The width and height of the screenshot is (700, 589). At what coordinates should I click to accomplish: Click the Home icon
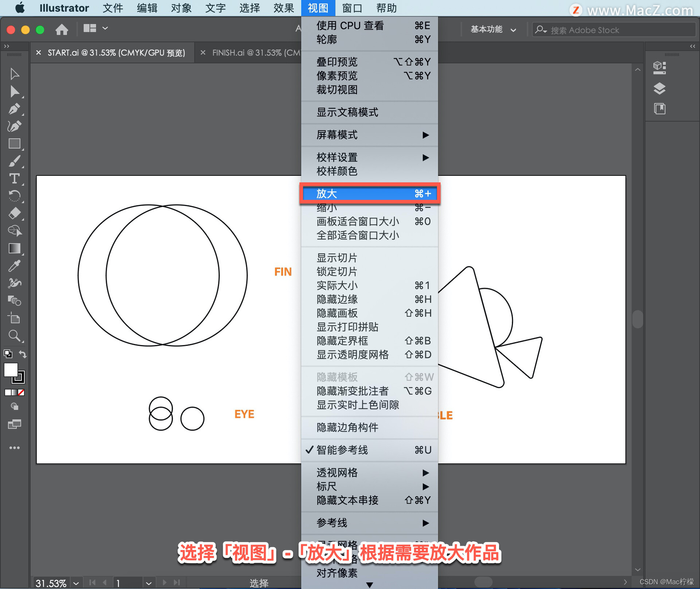62,29
